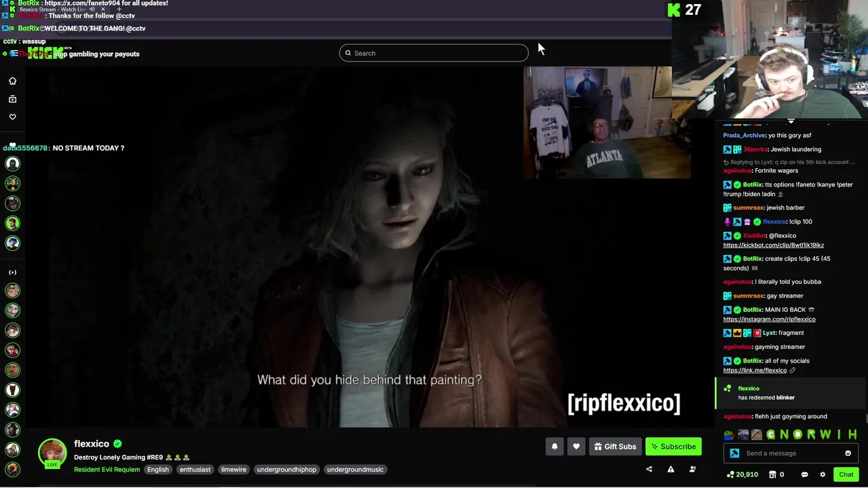The width and height of the screenshot is (868, 488).
Task: Click the verified badge next to flexxico
Action: pyautogui.click(x=117, y=444)
